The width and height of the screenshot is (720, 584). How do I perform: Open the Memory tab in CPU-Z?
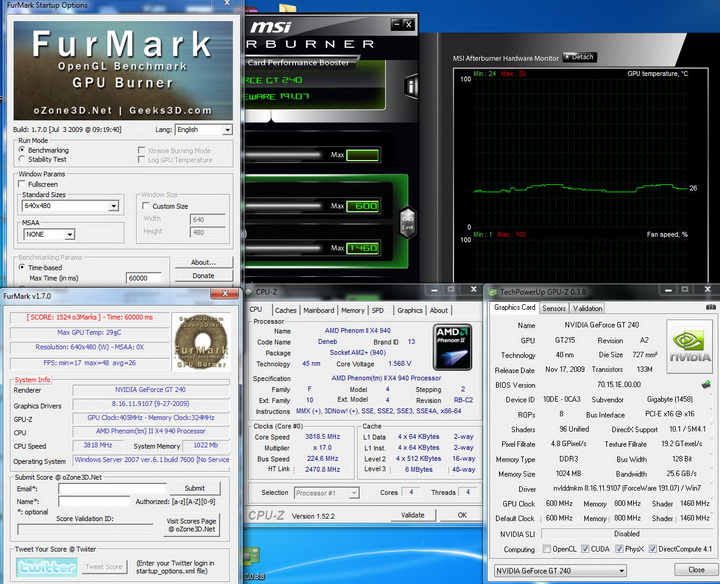(353, 310)
